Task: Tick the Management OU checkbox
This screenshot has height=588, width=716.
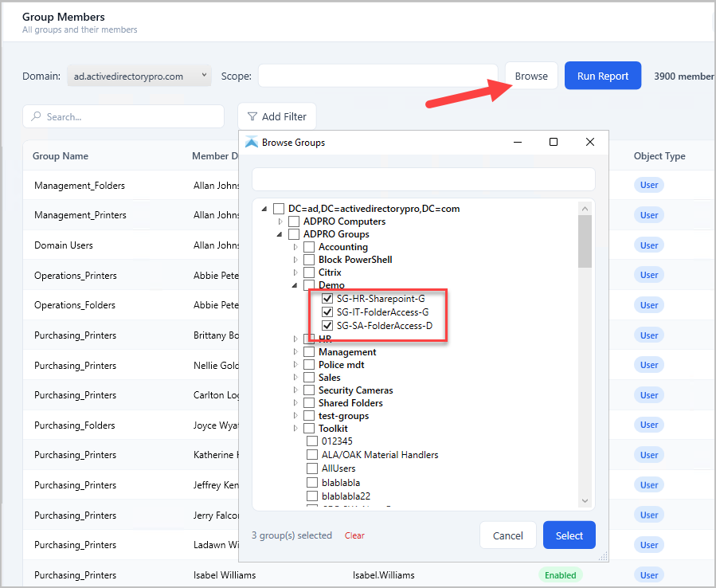Action: click(x=309, y=352)
